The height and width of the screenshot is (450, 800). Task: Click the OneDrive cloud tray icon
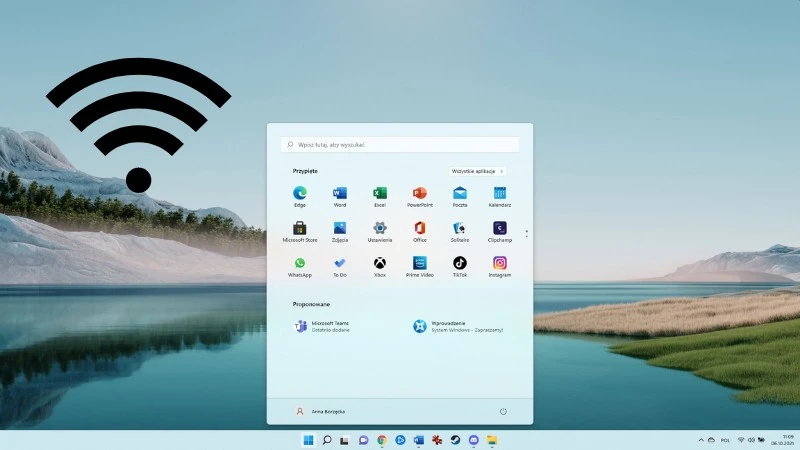(711, 440)
